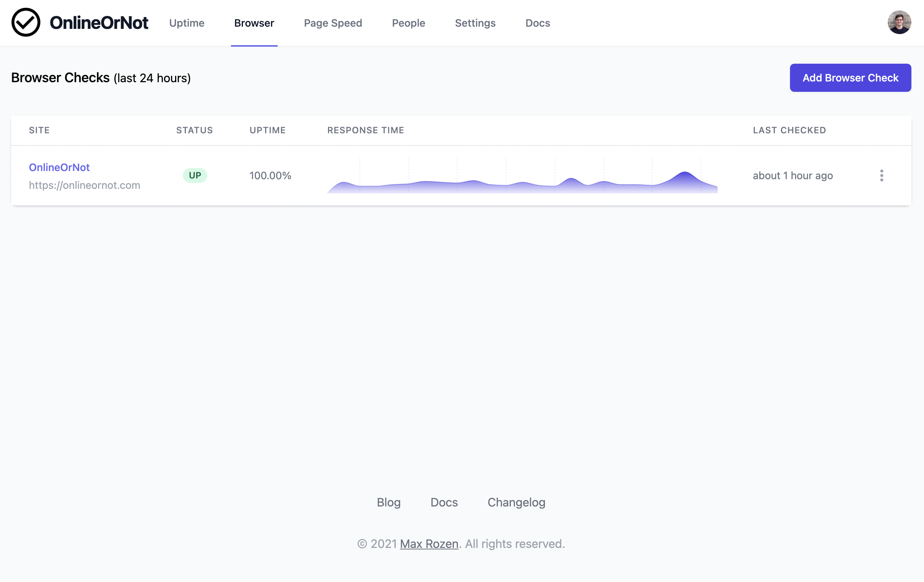Visit the Max Rozen link

pyautogui.click(x=429, y=543)
